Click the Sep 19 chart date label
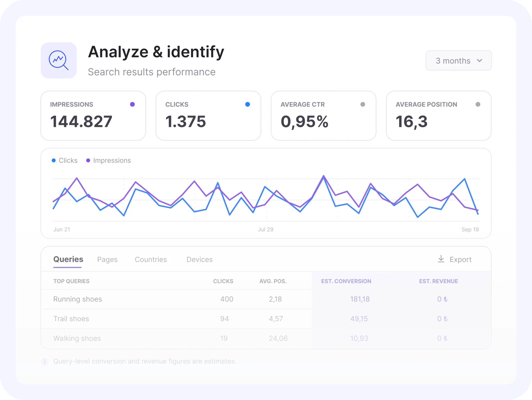 [470, 229]
